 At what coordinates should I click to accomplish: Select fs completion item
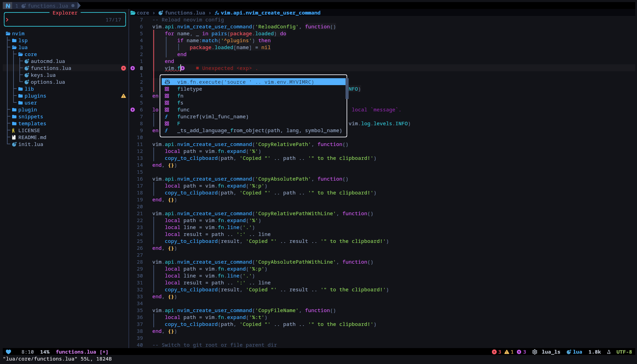[x=253, y=103]
